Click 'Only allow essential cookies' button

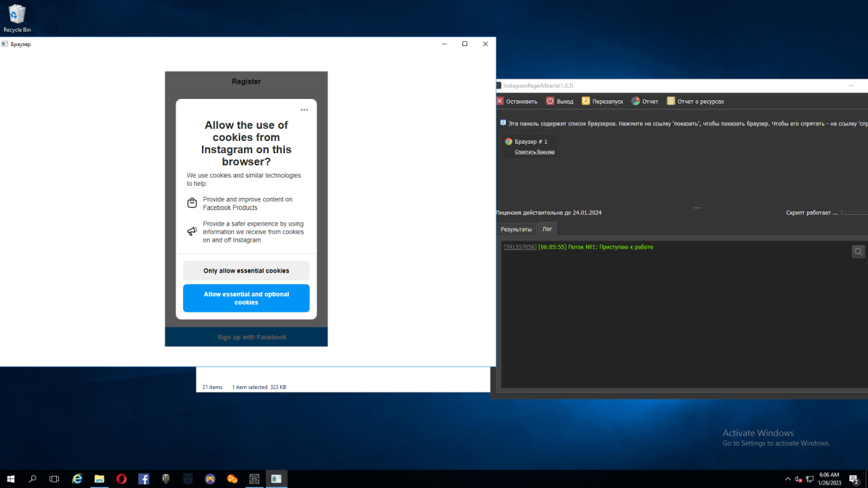[246, 270]
